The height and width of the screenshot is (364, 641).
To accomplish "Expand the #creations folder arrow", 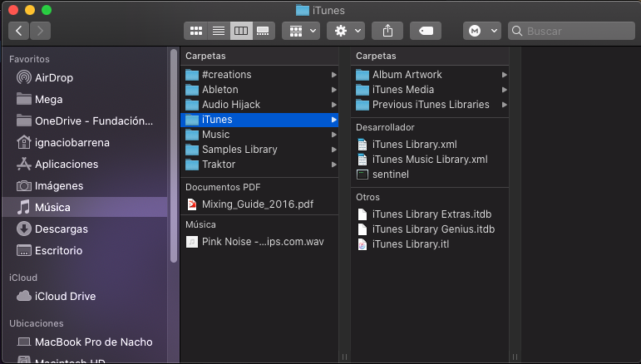I will [334, 75].
